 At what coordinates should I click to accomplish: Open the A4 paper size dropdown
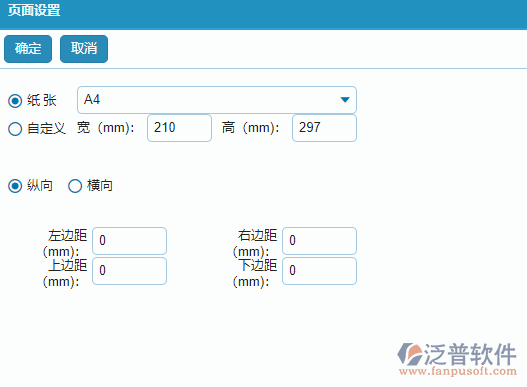(217, 100)
